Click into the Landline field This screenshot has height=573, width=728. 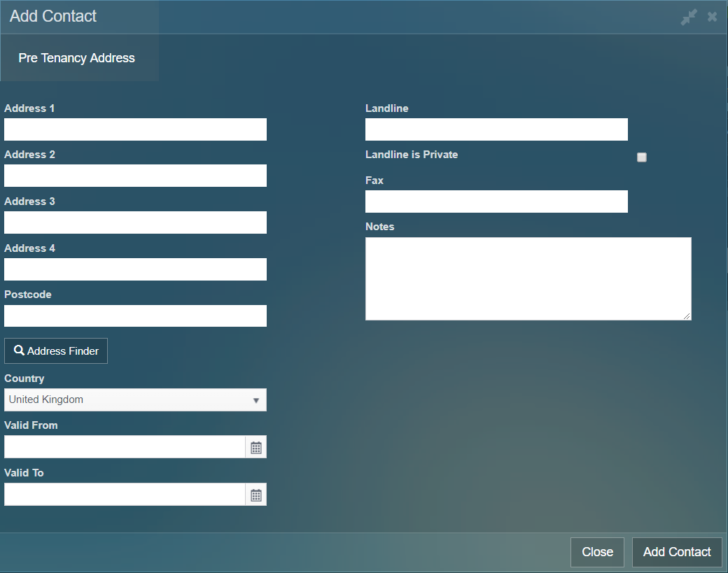pyautogui.click(x=496, y=129)
